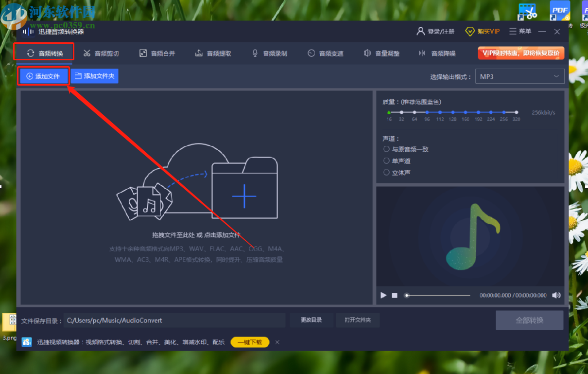Switch to the 音频转换 tab
This screenshot has height=374, width=588.
[45, 53]
